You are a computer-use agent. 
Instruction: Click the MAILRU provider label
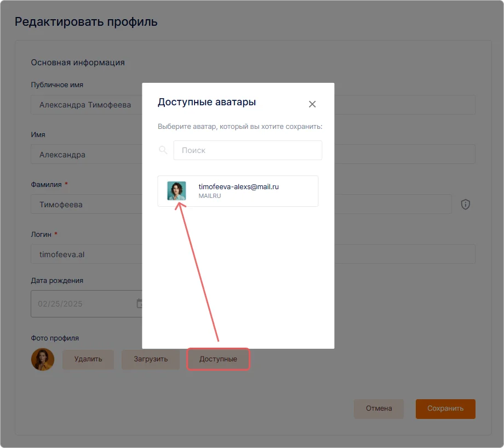210,196
